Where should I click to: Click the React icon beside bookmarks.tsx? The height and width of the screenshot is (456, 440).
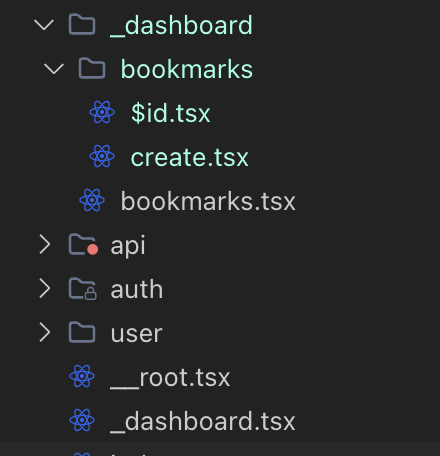pos(92,200)
